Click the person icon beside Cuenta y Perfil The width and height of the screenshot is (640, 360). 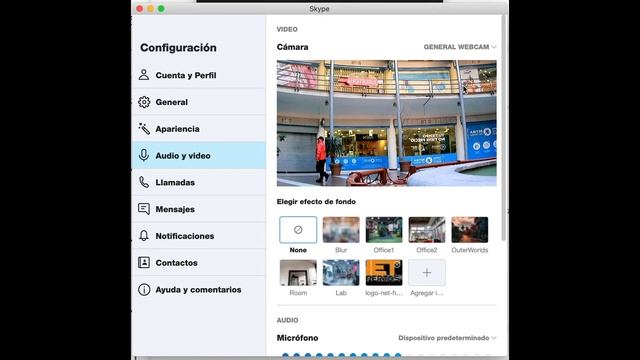(144, 75)
